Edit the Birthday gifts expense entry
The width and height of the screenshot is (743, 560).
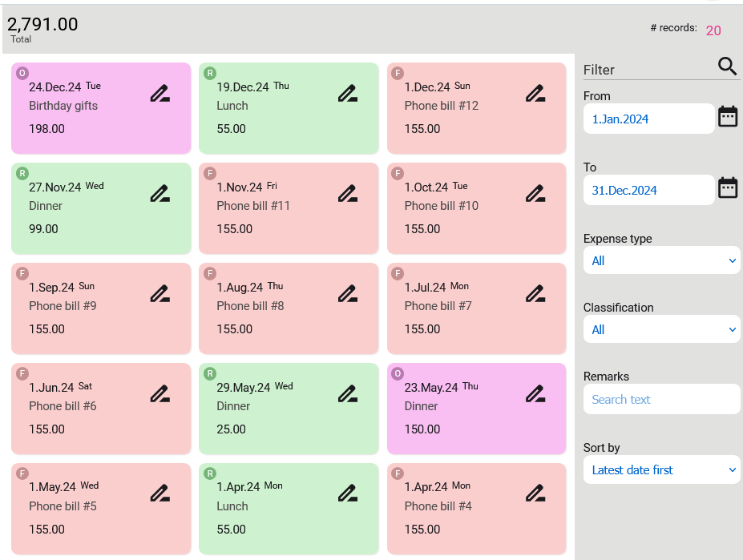click(159, 94)
